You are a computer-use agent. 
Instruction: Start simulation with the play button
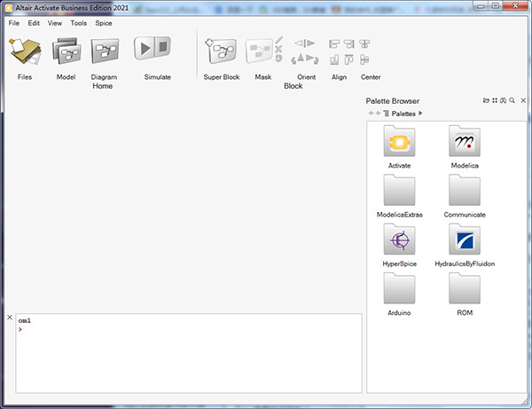click(144, 49)
